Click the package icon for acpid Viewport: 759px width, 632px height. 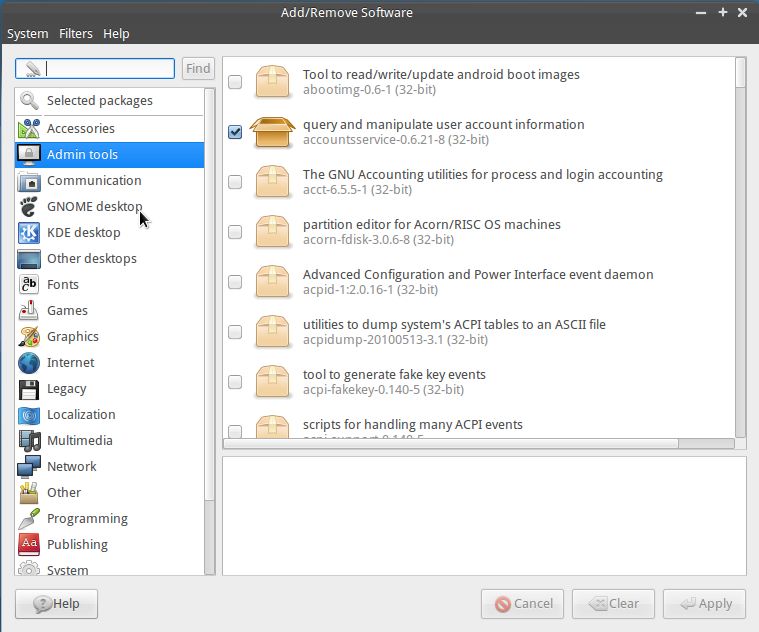click(x=273, y=282)
